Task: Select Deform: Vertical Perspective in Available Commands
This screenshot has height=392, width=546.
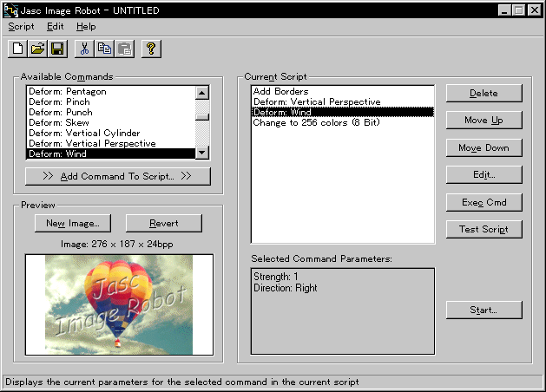Action: coord(111,144)
